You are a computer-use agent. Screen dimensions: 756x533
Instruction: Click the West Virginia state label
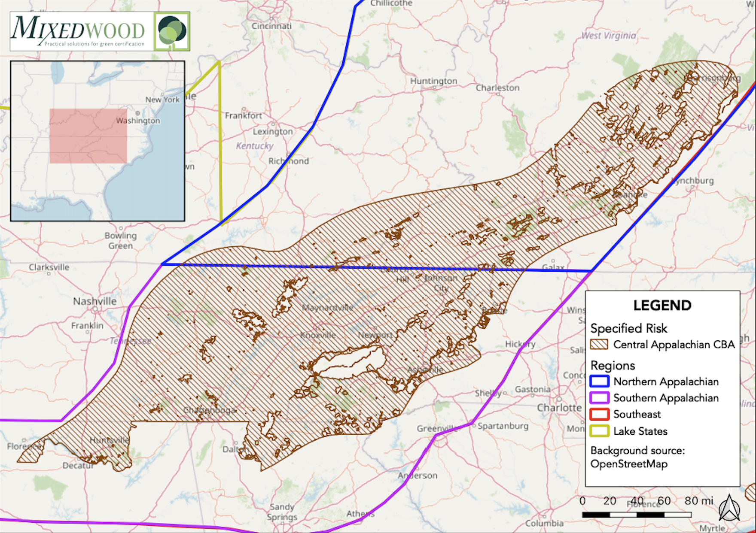(x=609, y=36)
